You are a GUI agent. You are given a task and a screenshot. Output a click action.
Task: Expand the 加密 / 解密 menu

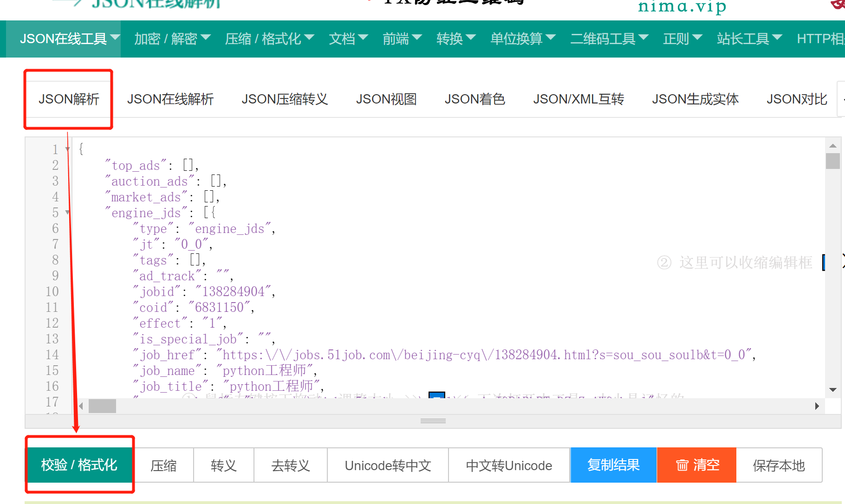click(172, 39)
